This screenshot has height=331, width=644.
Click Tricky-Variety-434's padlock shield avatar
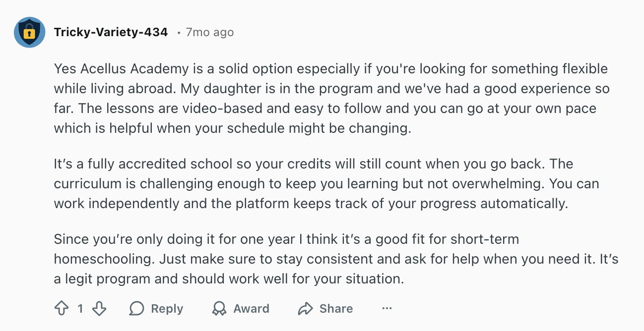30,32
